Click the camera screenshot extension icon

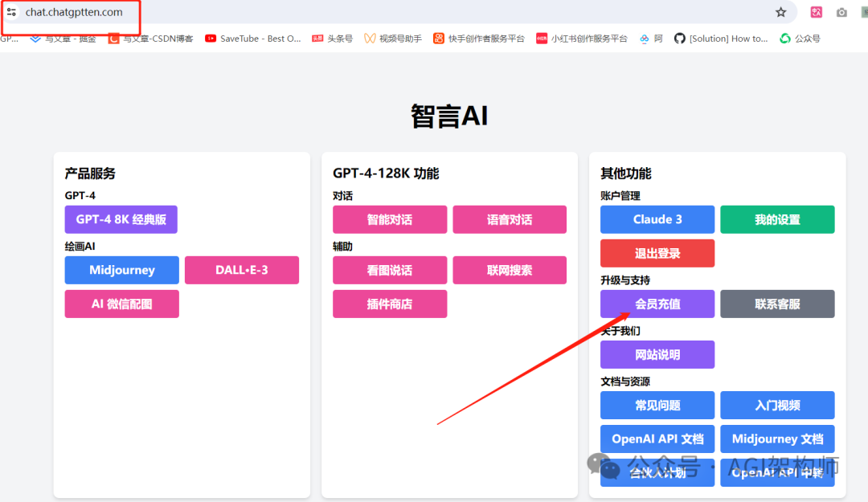click(x=841, y=12)
